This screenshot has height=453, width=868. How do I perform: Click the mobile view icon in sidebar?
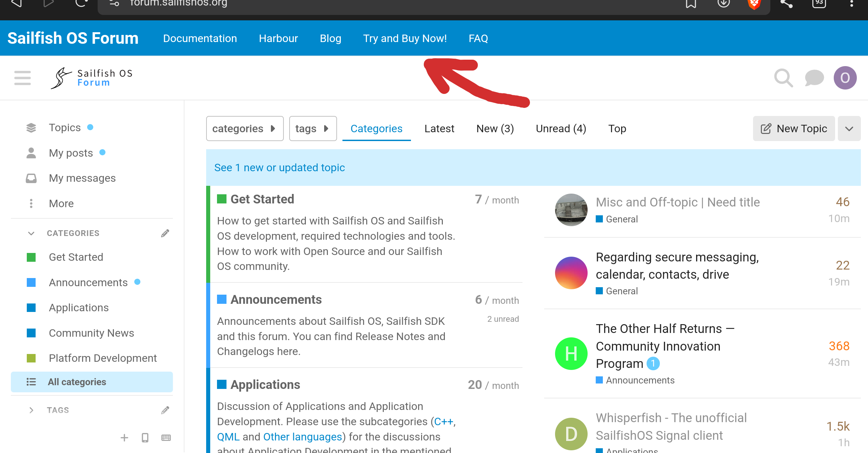145,438
